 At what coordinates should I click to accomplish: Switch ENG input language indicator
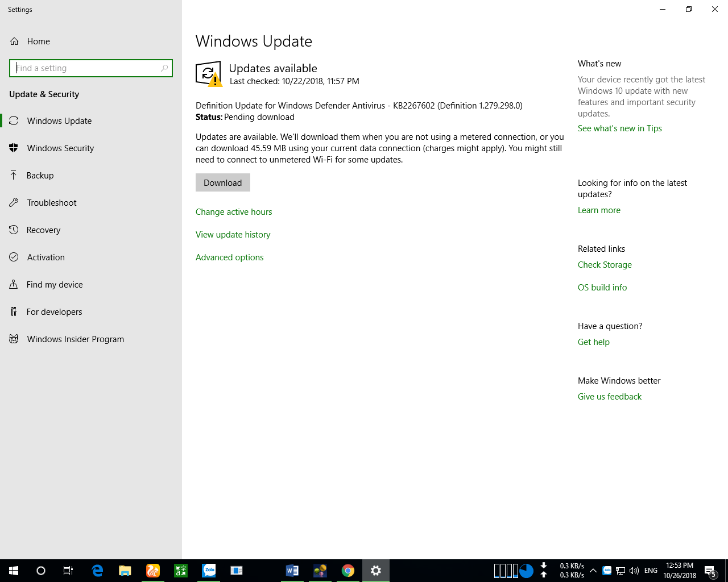pyautogui.click(x=651, y=571)
